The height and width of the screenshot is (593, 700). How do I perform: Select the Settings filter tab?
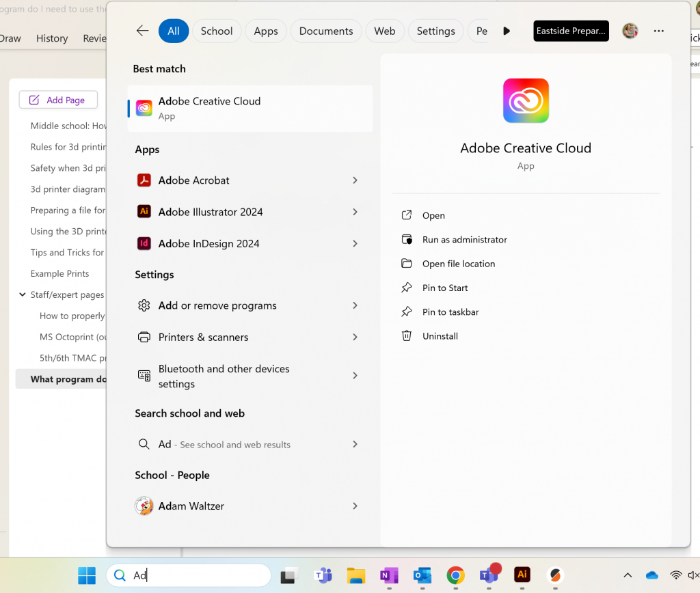[x=435, y=31]
